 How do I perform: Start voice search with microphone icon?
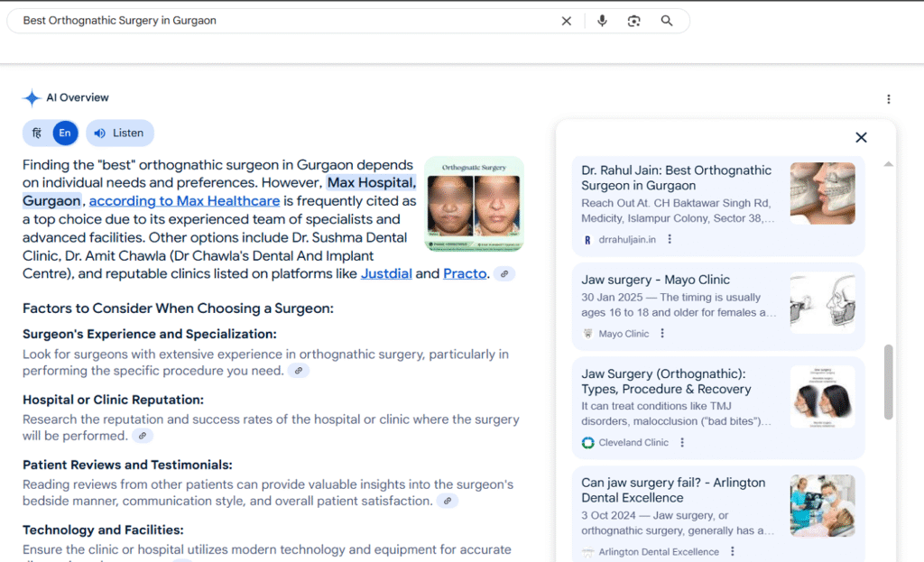[602, 22]
